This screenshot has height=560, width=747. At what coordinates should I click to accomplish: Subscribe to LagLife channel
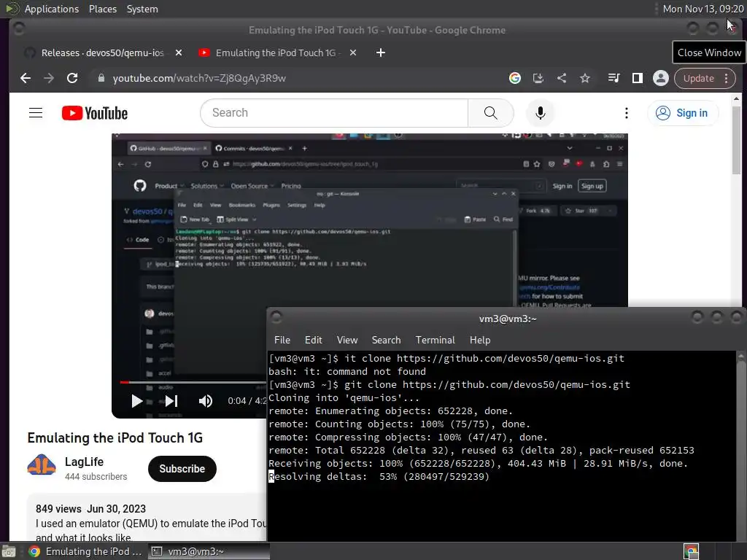(182, 469)
